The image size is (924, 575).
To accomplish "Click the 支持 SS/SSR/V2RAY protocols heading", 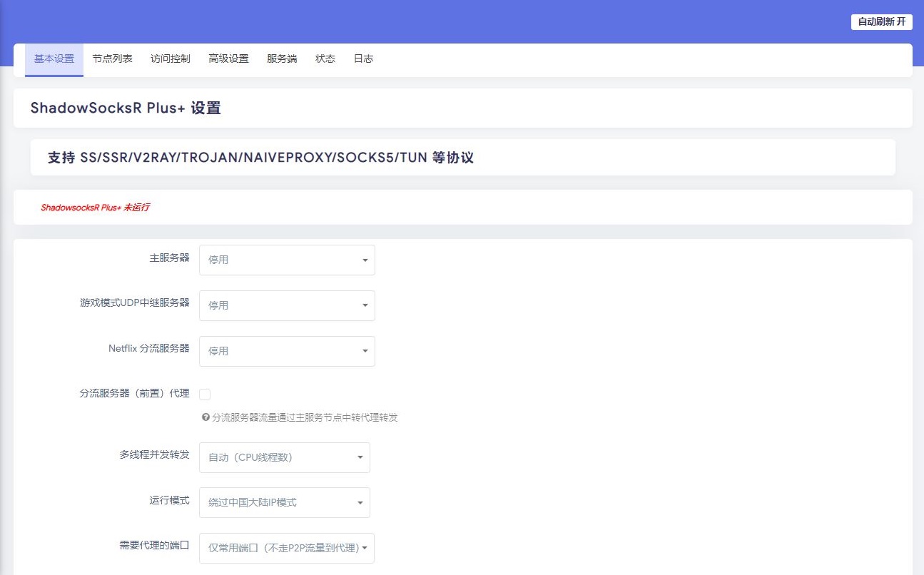I will (x=260, y=158).
